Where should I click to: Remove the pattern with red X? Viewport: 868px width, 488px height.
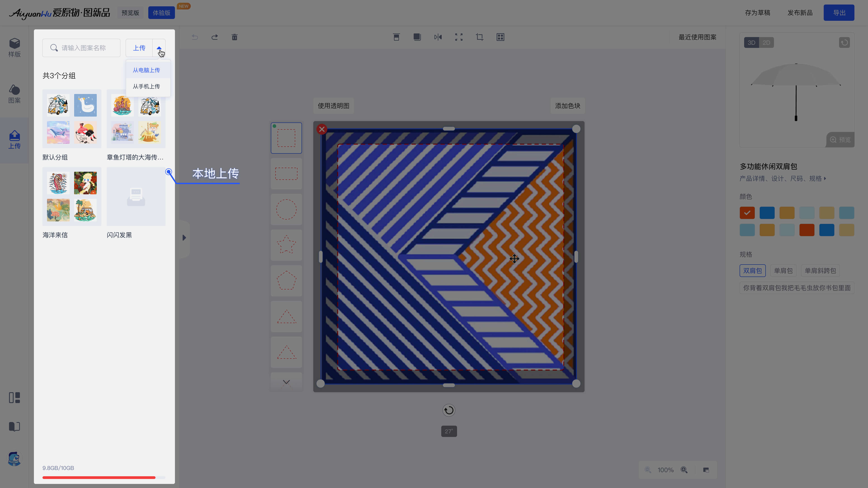coord(322,129)
